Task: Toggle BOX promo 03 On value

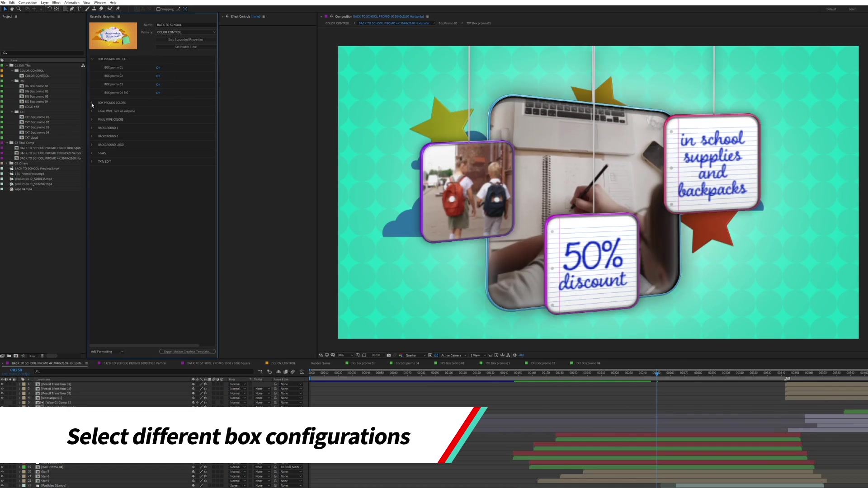Action: point(158,84)
